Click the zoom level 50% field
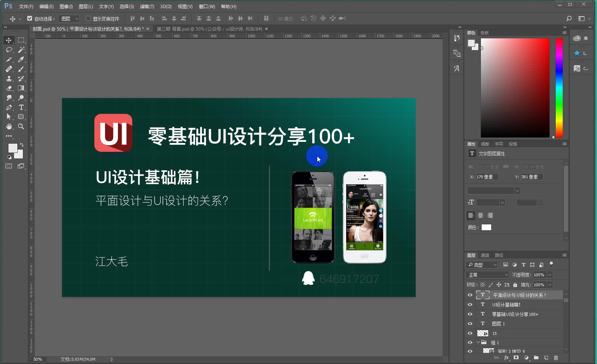This screenshot has width=597, height=364. [x=38, y=359]
